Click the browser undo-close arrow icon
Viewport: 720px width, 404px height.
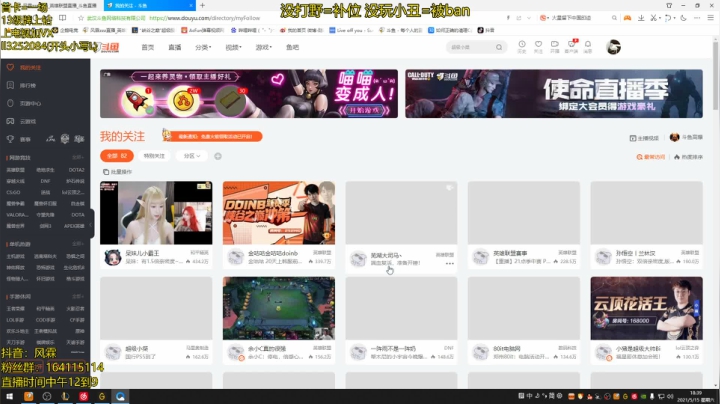pos(668,18)
